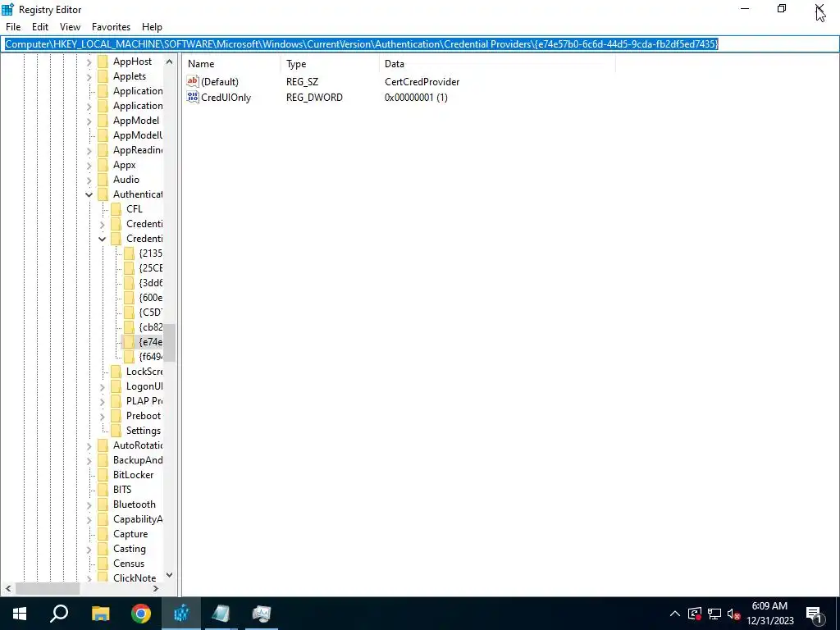This screenshot has height=630, width=840.
Task: Select the {3dd6 key folder icon
Action: [x=129, y=283]
